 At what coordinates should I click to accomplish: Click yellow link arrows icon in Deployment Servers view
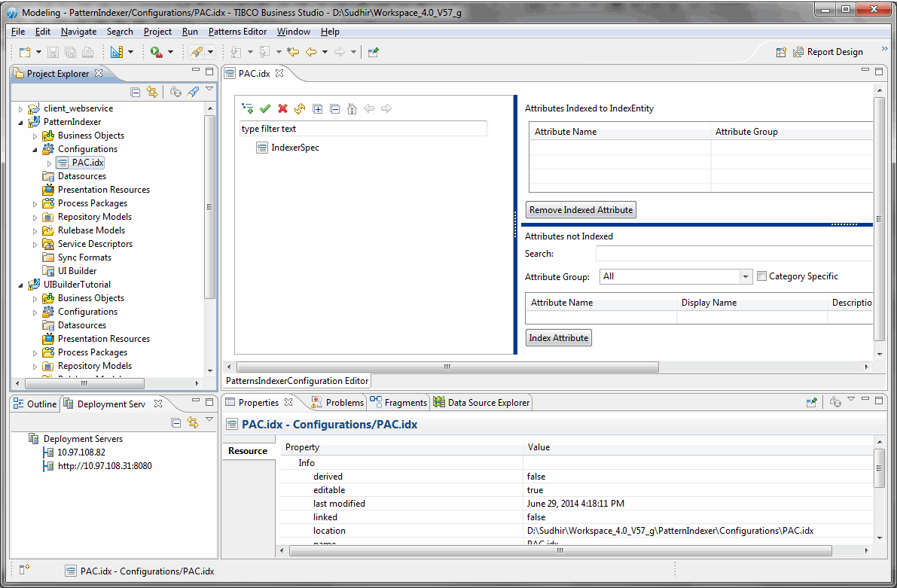(x=193, y=422)
